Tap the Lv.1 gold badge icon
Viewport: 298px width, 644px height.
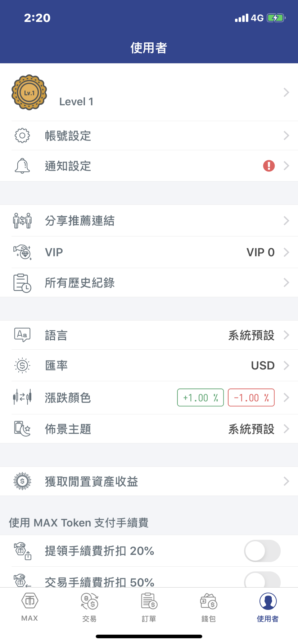click(29, 92)
